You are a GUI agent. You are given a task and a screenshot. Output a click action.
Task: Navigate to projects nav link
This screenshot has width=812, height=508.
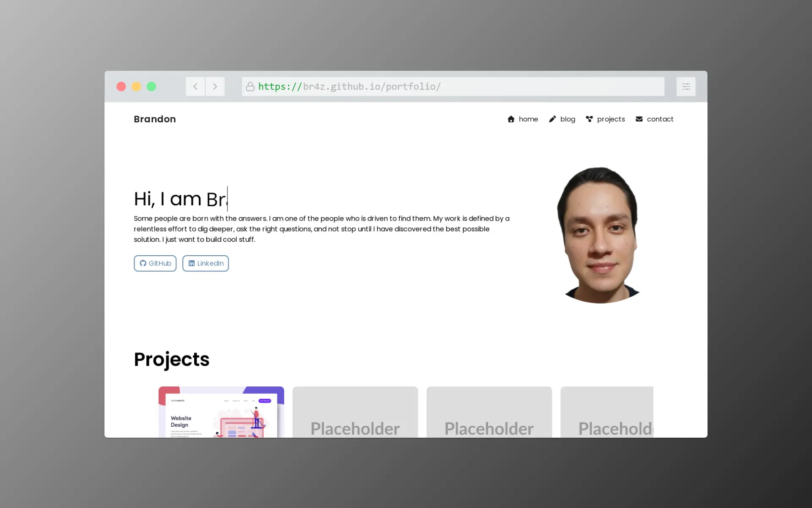tap(611, 119)
